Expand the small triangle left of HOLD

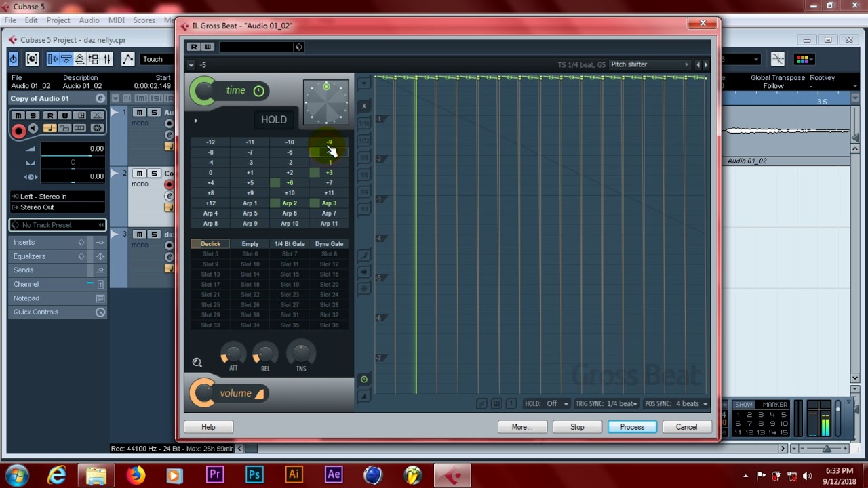(195, 121)
